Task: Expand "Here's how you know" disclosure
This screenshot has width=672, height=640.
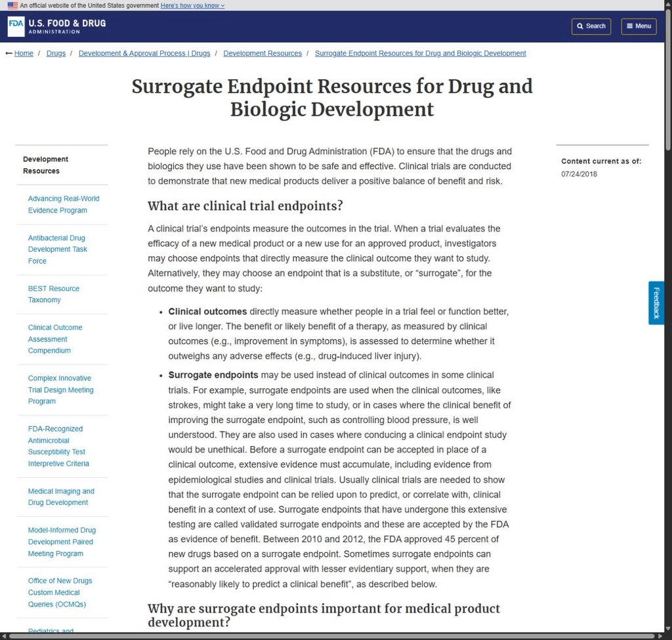Action: [x=192, y=5]
